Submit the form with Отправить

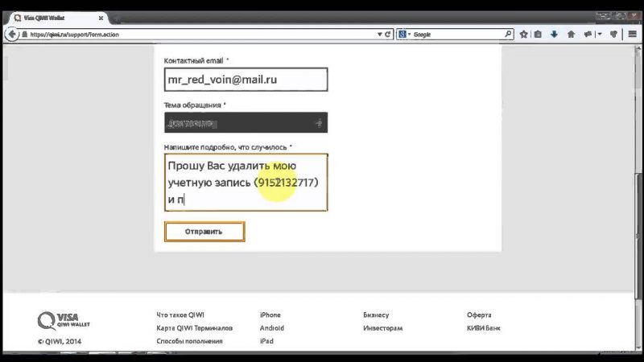[204, 232]
